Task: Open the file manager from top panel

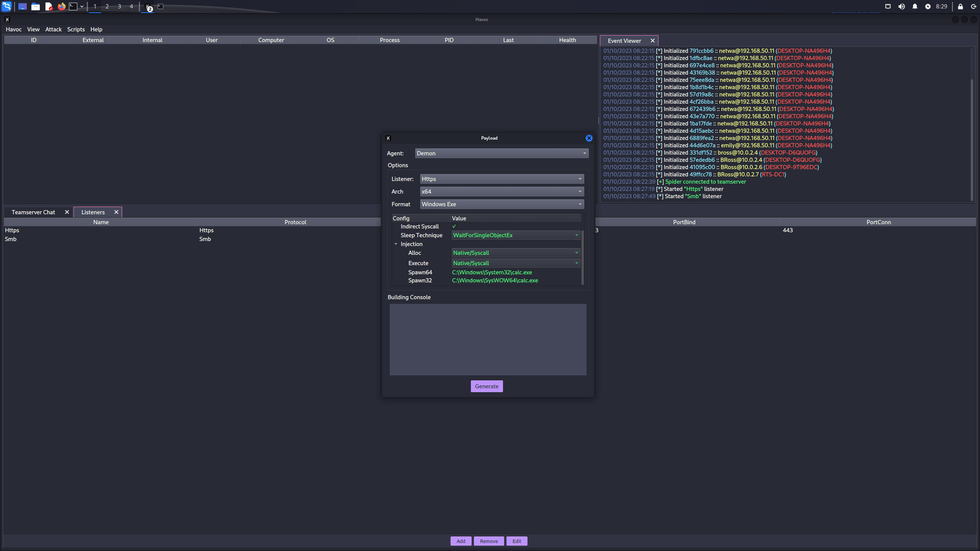Action: 36,6
